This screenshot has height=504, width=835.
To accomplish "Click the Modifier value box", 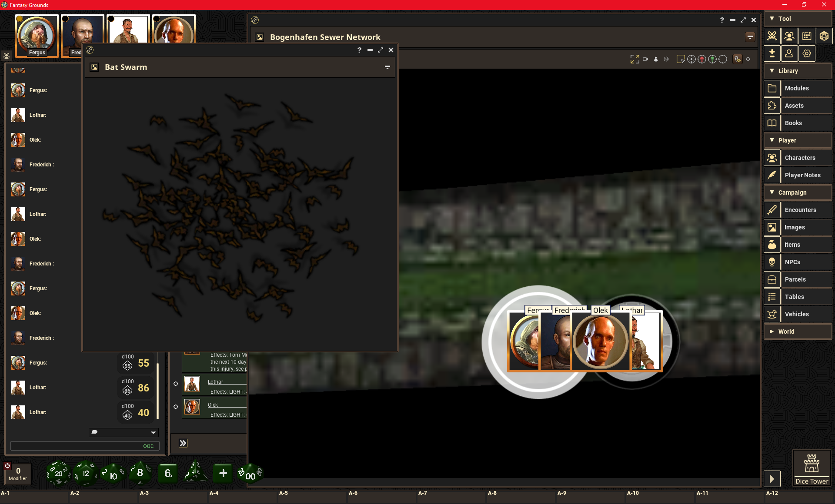I will coord(18,473).
